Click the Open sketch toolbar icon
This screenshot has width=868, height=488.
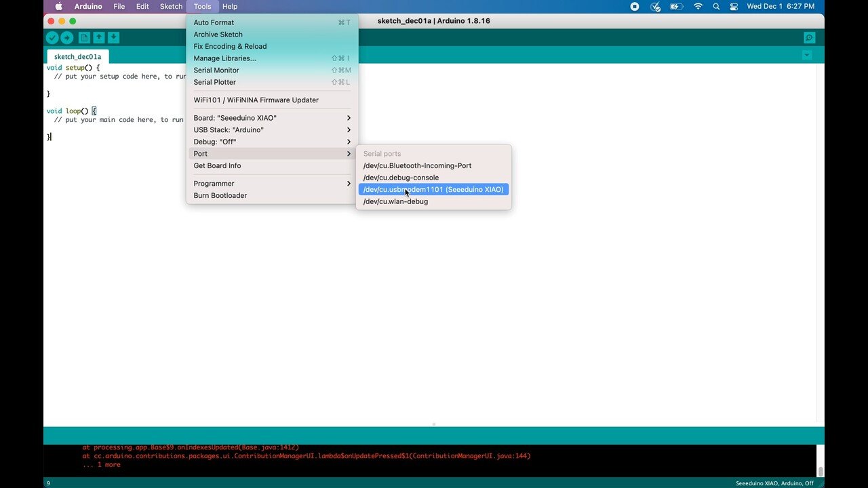pos(99,38)
